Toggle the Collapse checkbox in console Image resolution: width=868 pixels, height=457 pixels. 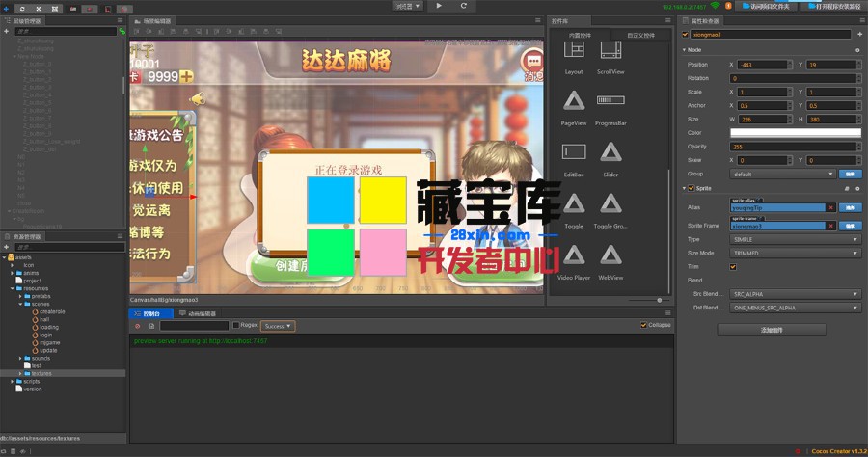click(643, 325)
